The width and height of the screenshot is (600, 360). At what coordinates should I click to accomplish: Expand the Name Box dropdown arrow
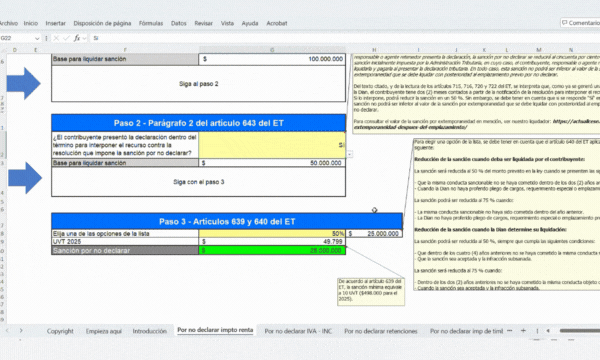click(x=37, y=38)
